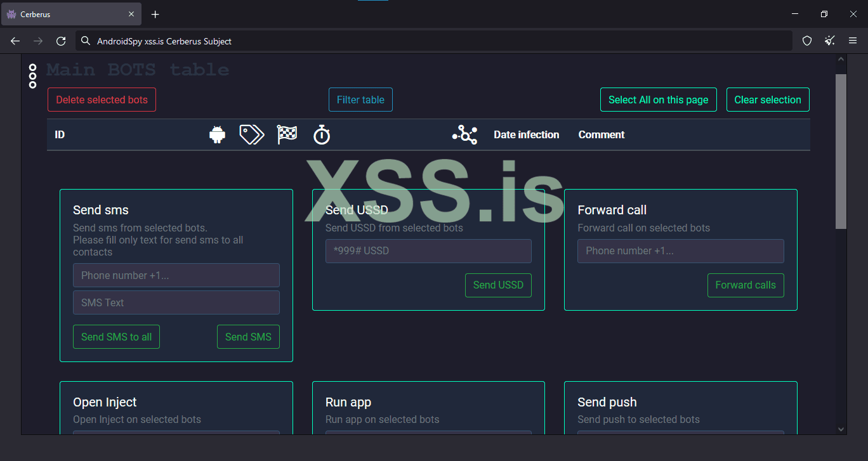
Task: Click the Send USSD button
Action: (x=498, y=285)
